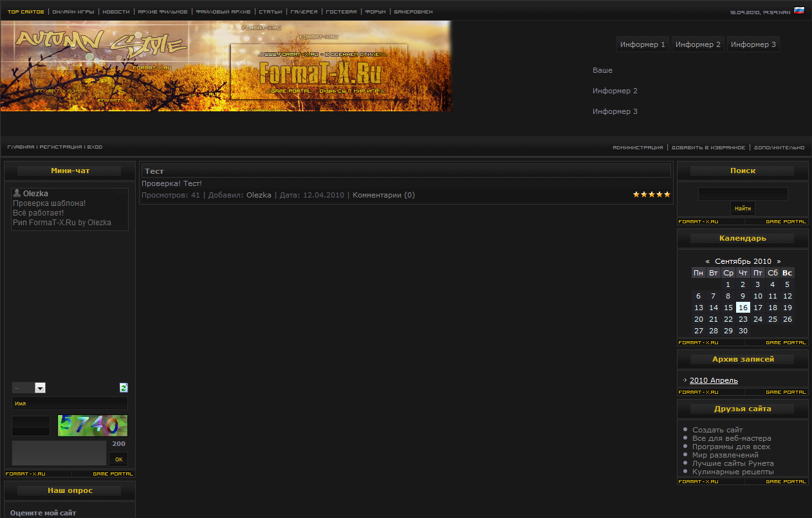Select day 16 in the calendar
The width and height of the screenshot is (812, 518).
coord(743,308)
